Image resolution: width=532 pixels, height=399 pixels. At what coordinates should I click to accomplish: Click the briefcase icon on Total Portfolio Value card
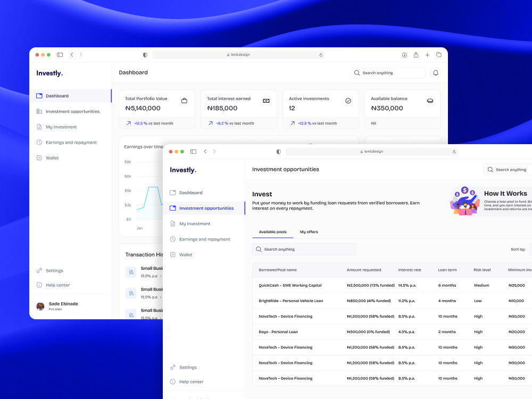click(184, 101)
